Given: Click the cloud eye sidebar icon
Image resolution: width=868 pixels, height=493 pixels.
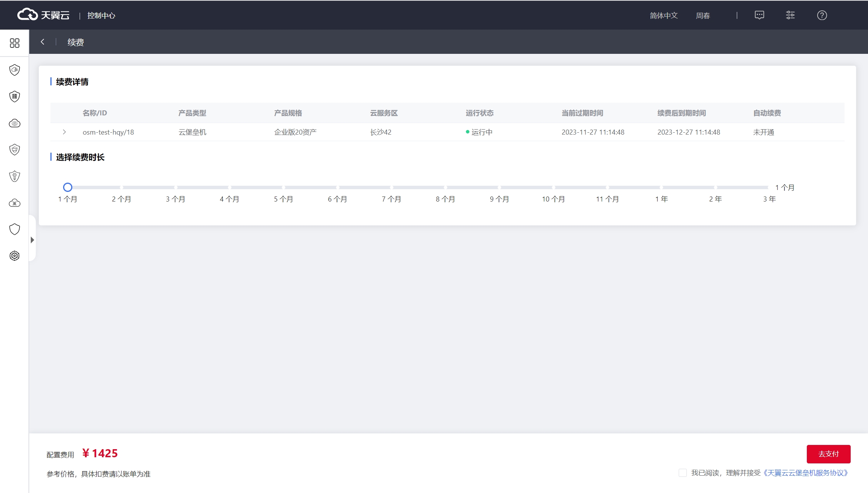Looking at the screenshot, I should pyautogui.click(x=15, y=123).
